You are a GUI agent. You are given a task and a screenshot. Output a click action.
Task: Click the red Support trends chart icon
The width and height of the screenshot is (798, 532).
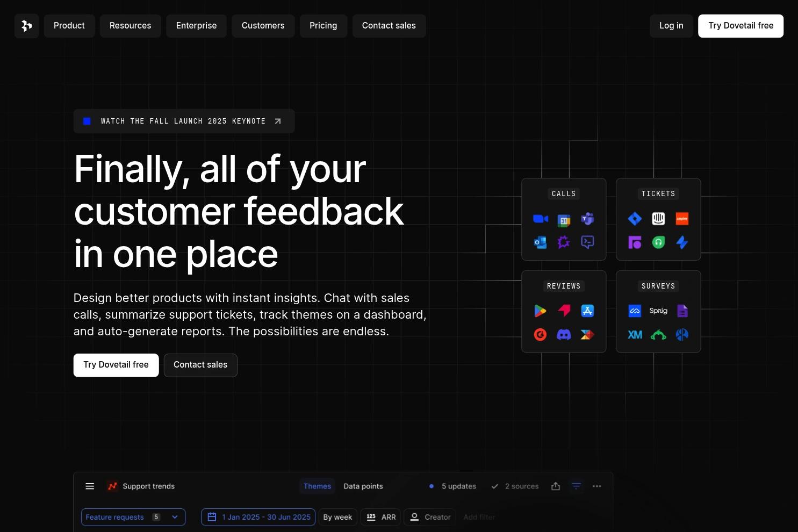[x=112, y=486]
